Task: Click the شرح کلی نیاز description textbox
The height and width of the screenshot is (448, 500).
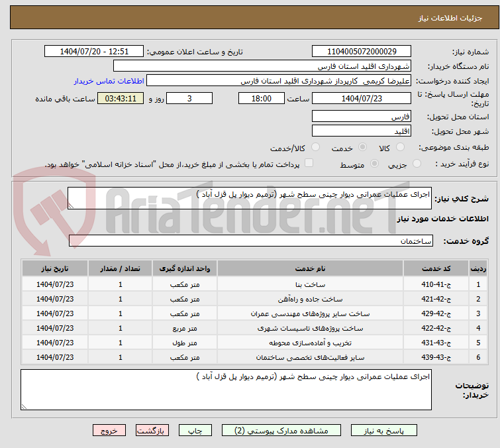Action: pyautogui.click(x=250, y=198)
